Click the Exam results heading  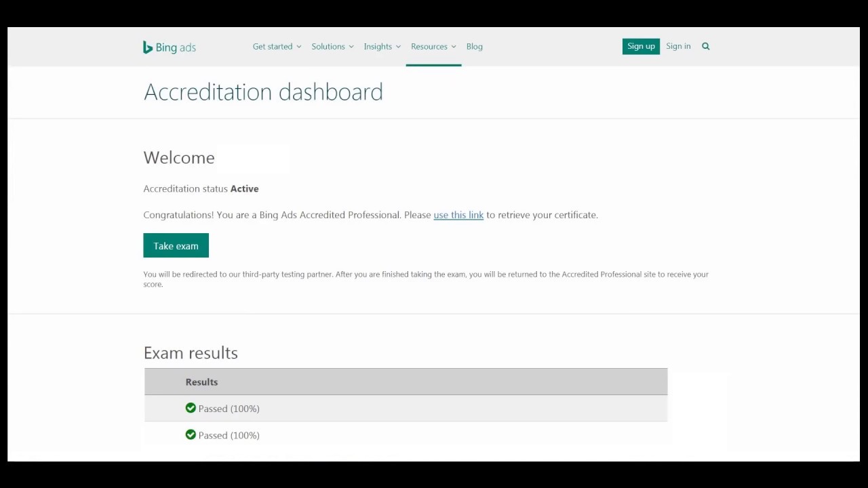click(191, 352)
